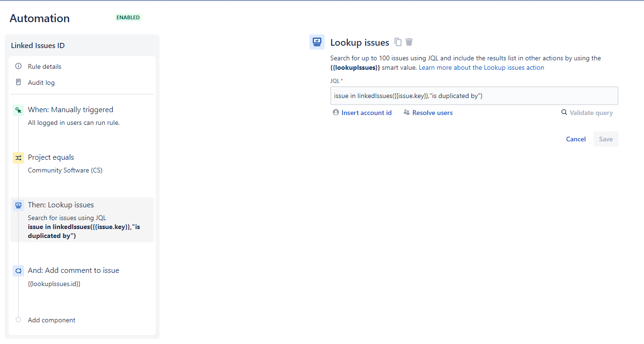Click the Then: Lookup issues step icon in sidebar
The height and width of the screenshot is (344, 644).
coord(18,205)
